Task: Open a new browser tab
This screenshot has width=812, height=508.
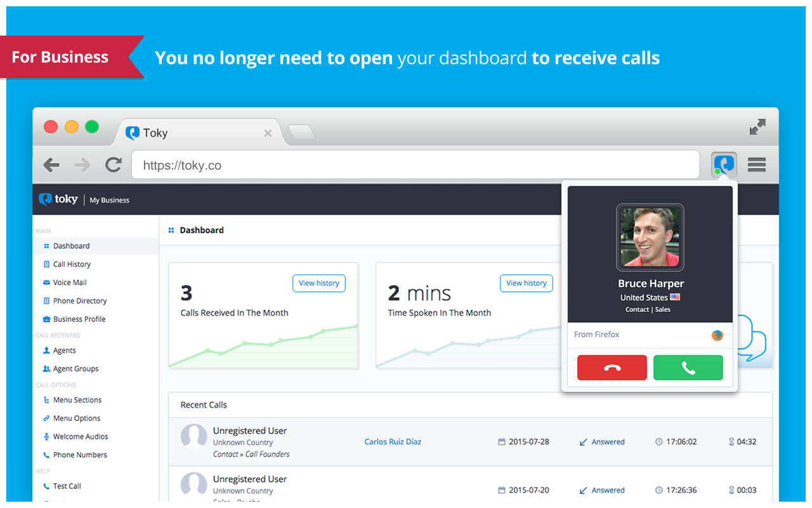Action: (301, 132)
